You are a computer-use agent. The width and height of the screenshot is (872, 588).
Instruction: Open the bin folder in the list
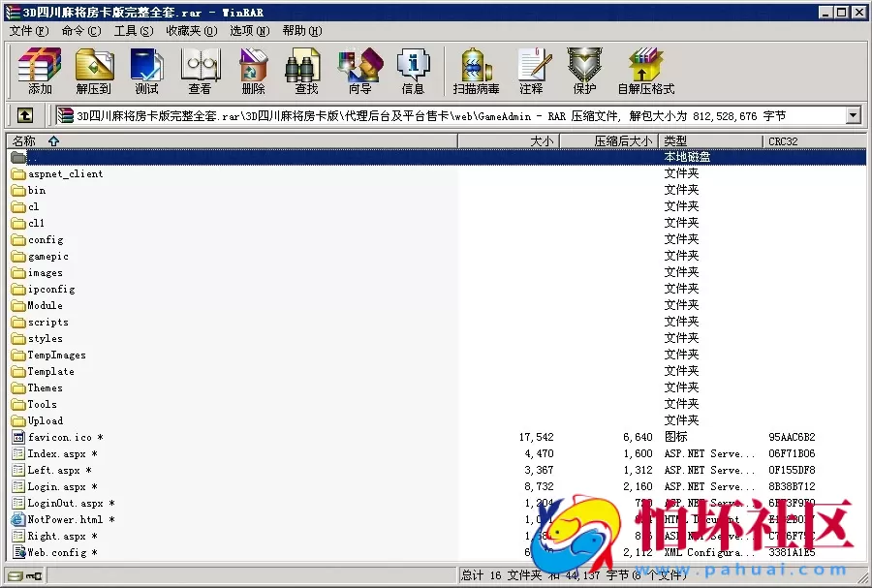click(x=36, y=190)
